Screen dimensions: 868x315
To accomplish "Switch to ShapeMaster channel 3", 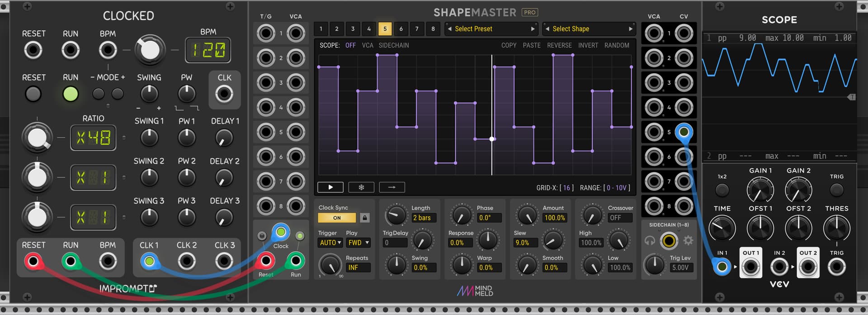I will 353,29.
